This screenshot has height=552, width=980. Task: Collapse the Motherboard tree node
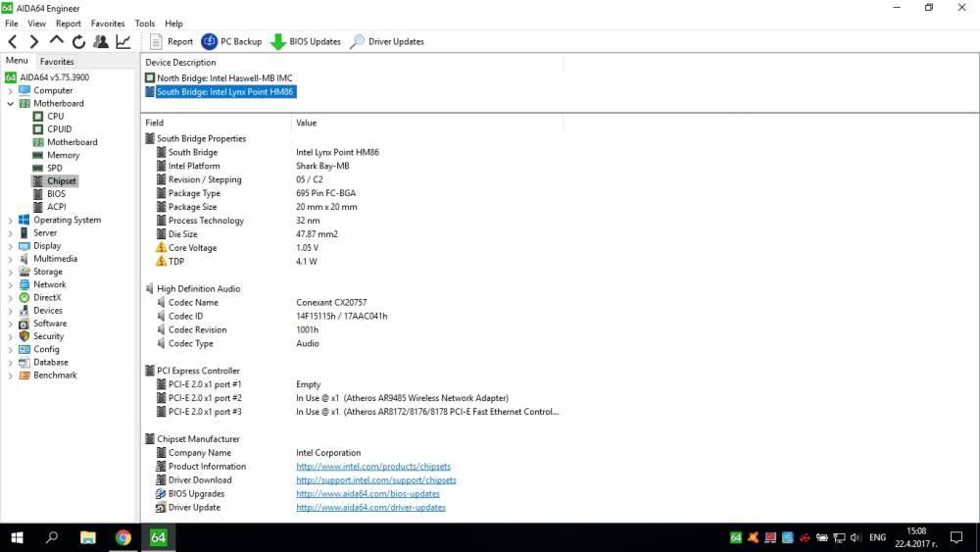click(10, 104)
